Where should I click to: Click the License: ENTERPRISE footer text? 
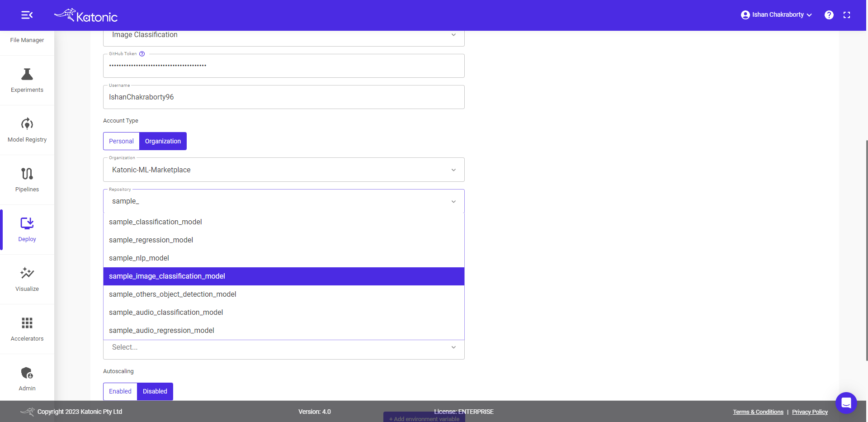[x=464, y=412]
